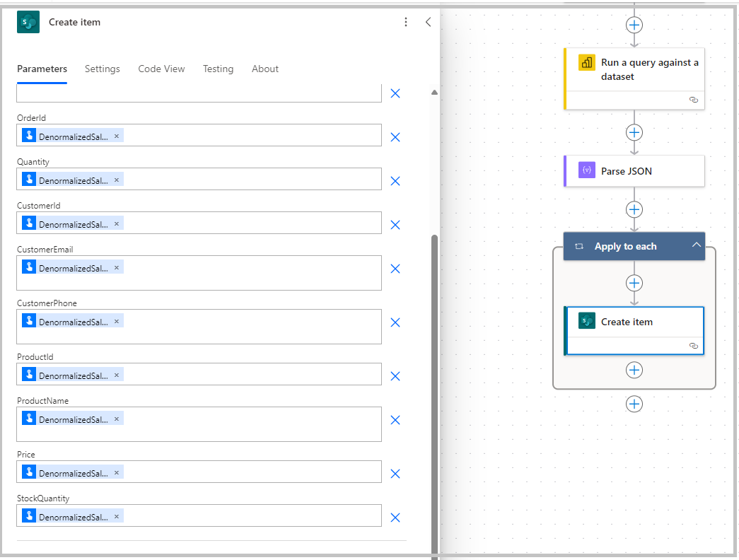Delete the dynamic token in StockQuantity field
This screenshot has height=560, width=739.
coord(117,516)
